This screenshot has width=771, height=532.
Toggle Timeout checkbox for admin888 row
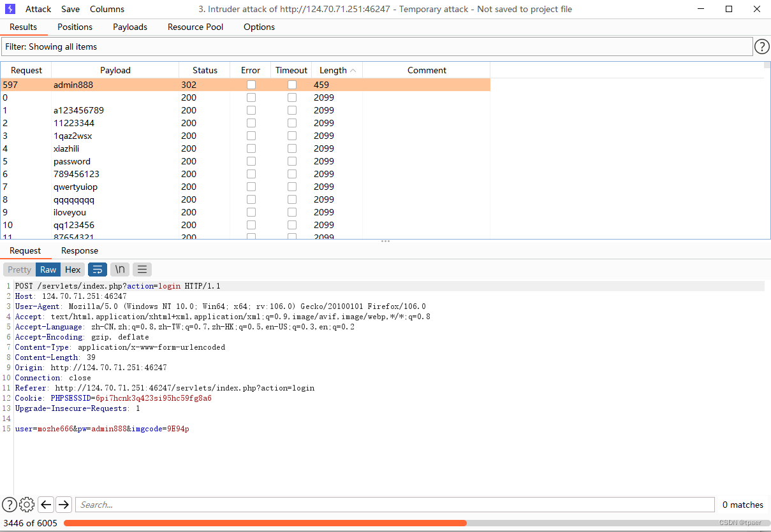click(292, 85)
